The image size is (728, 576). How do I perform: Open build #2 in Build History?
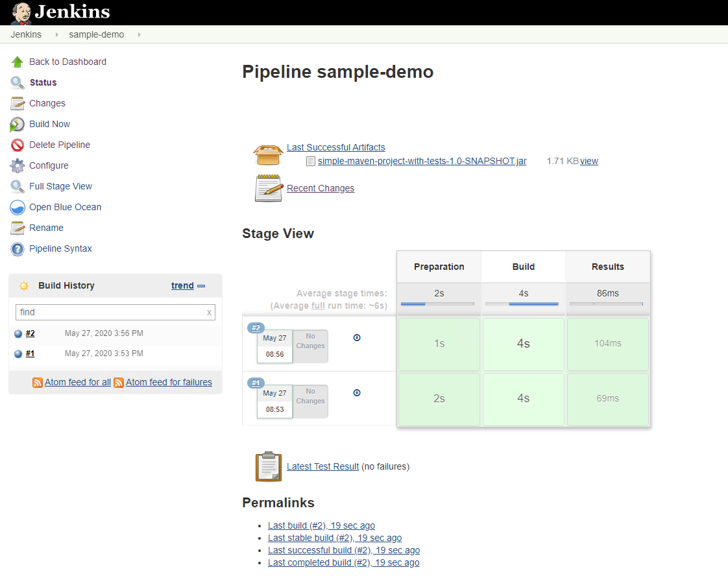click(x=30, y=333)
